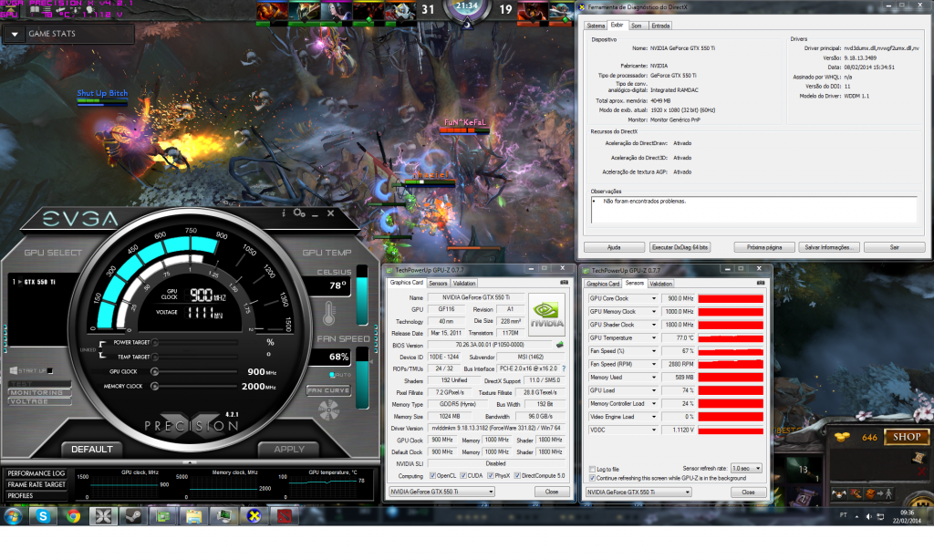Click the GPU Clock slider handle
Screen dimensions: 934x560
point(154,372)
